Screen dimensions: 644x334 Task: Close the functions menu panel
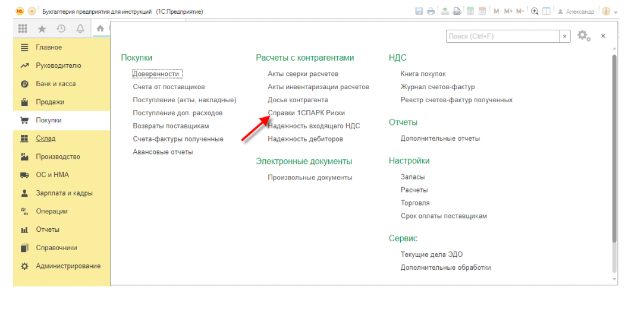click(603, 36)
